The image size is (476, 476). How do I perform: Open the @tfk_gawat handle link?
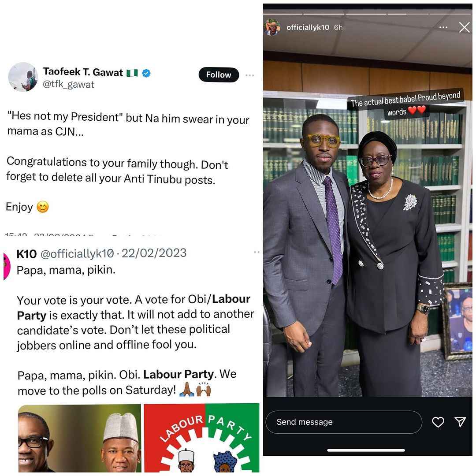click(x=69, y=85)
